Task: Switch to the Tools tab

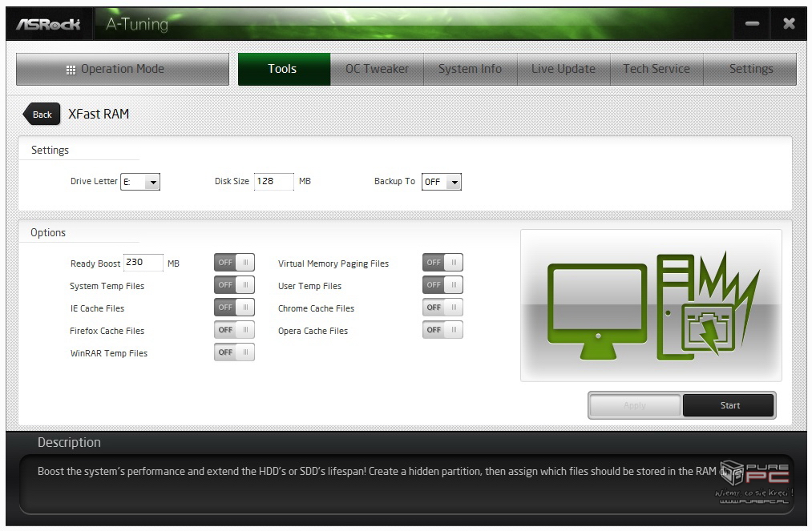Action: click(x=284, y=69)
